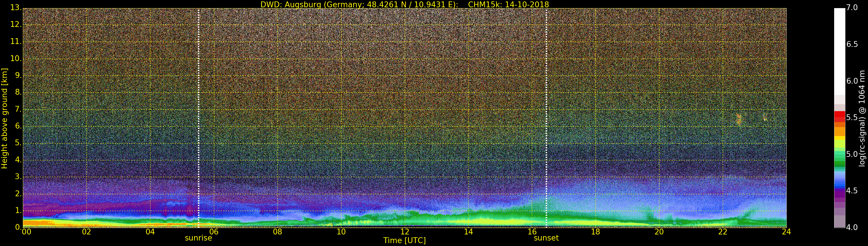Click the time tick label '22'
This screenshot has width=868, height=246.
coord(723,232)
